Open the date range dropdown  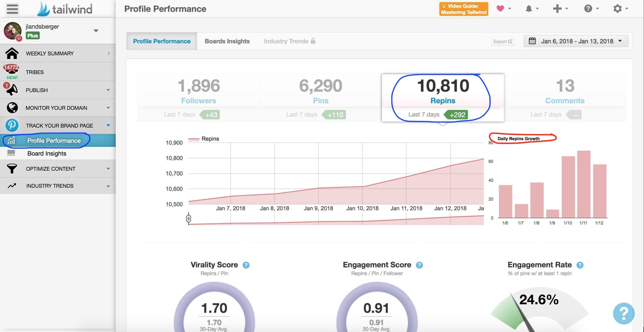(576, 41)
